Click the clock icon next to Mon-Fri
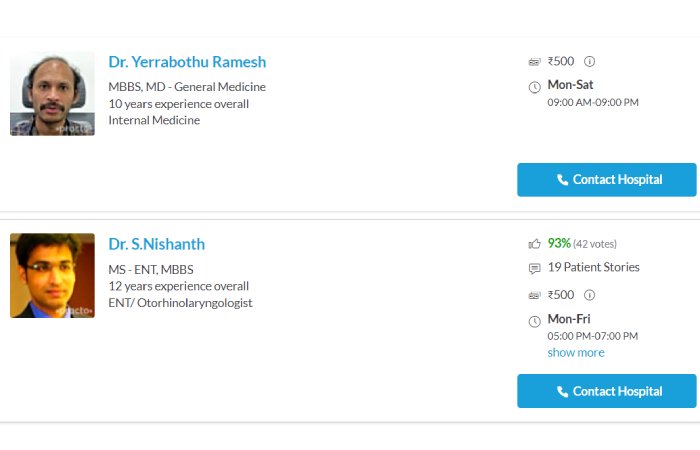700x450 pixels. point(534,321)
